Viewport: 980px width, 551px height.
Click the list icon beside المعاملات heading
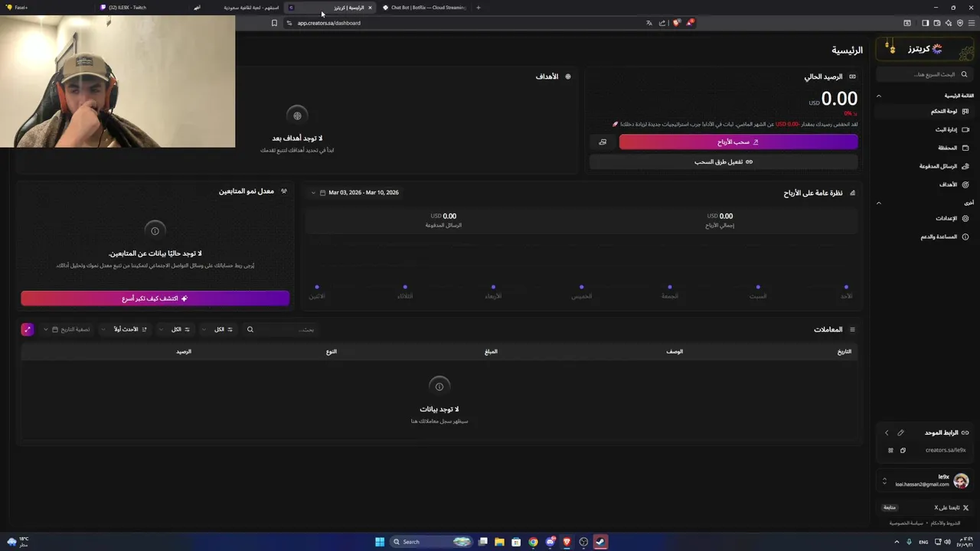[852, 330]
